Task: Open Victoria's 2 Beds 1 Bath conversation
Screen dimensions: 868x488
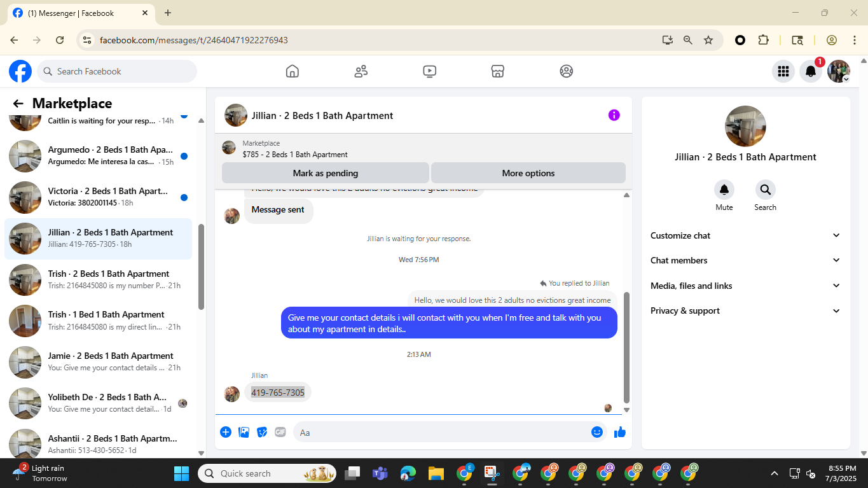Action: click(99, 197)
